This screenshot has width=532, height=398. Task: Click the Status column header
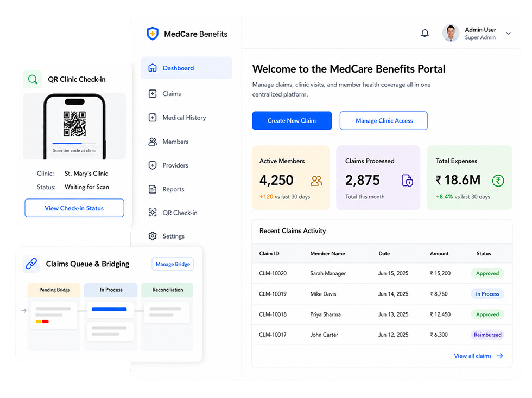484,254
